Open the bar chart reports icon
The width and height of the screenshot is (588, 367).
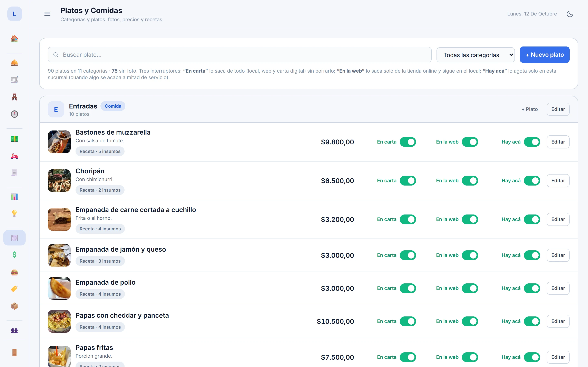coord(14,196)
